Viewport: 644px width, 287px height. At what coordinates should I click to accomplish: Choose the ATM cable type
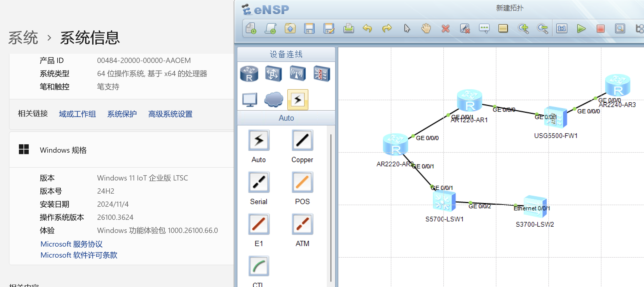pyautogui.click(x=303, y=224)
